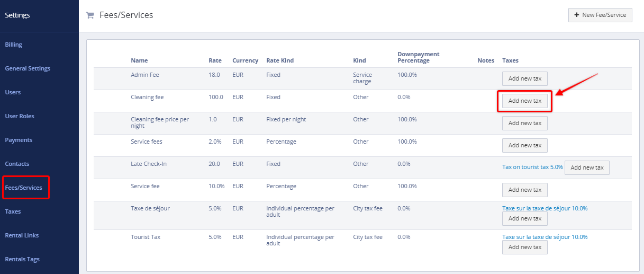Screen dimensions: 644x274
Task: Add new tax to Cleaning fee row
Action: pyautogui.click(x=524, y=101)
